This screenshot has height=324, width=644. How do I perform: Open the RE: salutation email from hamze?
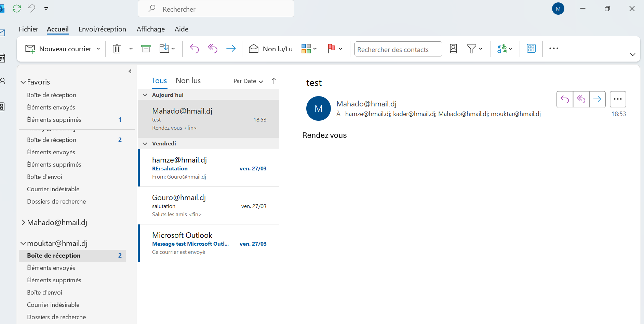(x=209, y=168)
